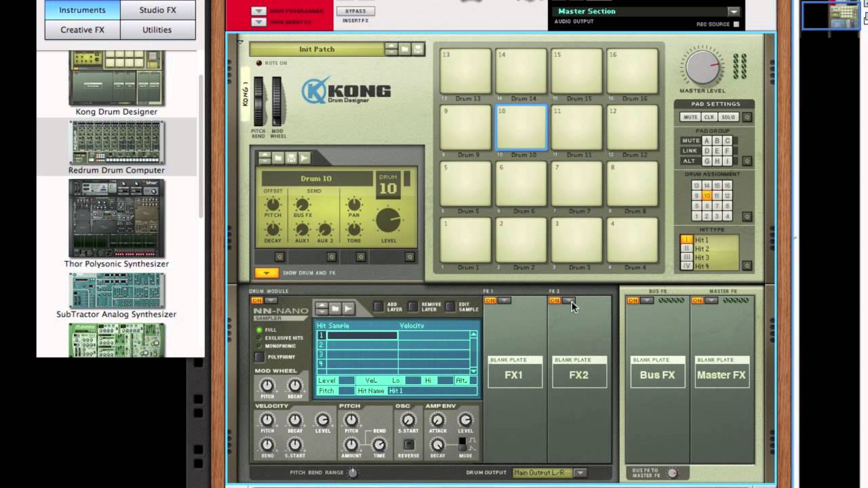Select hit type III (Hit 3)
Viewport: 868px width, 488px height.
(x=686, y=258)
